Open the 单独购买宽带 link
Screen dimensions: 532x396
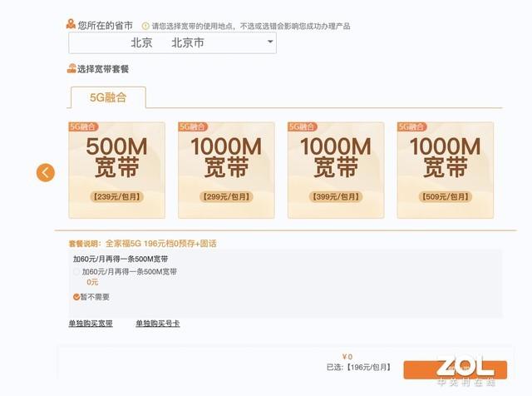(91, 324)
